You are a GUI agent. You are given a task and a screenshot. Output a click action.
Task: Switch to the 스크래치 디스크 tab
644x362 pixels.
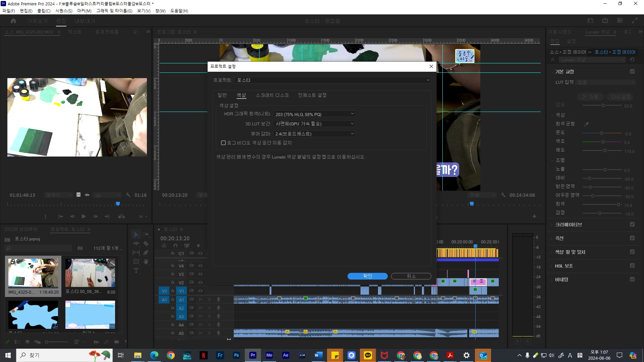pyautogui.click(x=272, y=96)
